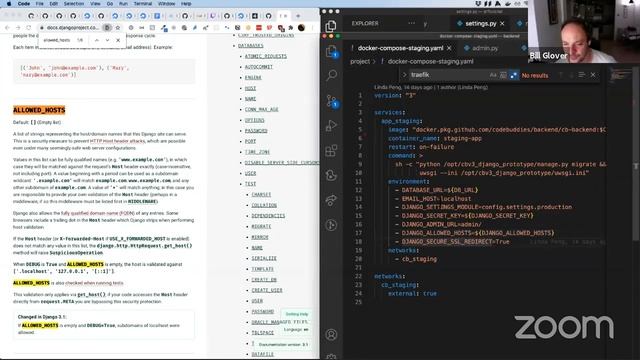Open the DATABASES sidebar link
This screenshot has width=640, height=360.
(x=251, y=46)
